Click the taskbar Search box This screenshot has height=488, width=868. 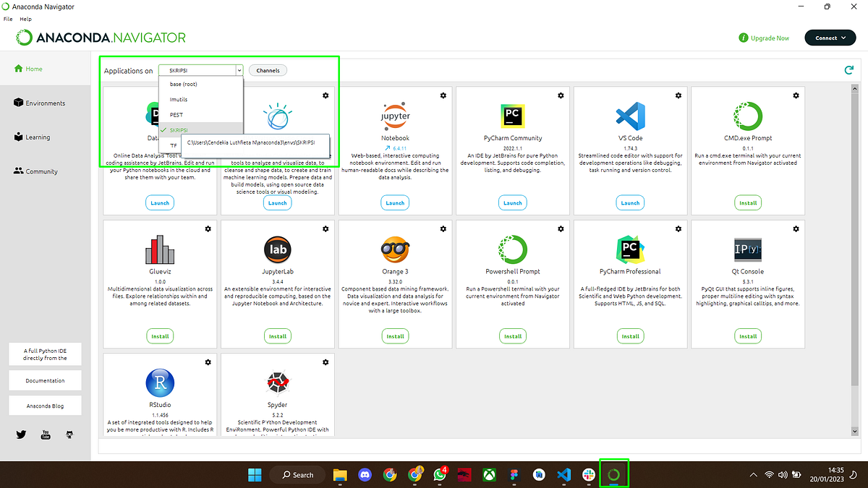click(x=297, y=474)
